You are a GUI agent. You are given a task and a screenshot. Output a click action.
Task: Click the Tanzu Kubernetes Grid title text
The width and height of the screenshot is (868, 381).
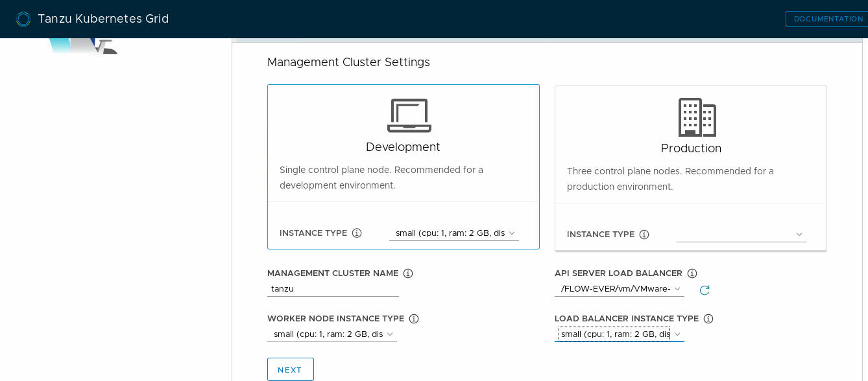tap(103, 19)
